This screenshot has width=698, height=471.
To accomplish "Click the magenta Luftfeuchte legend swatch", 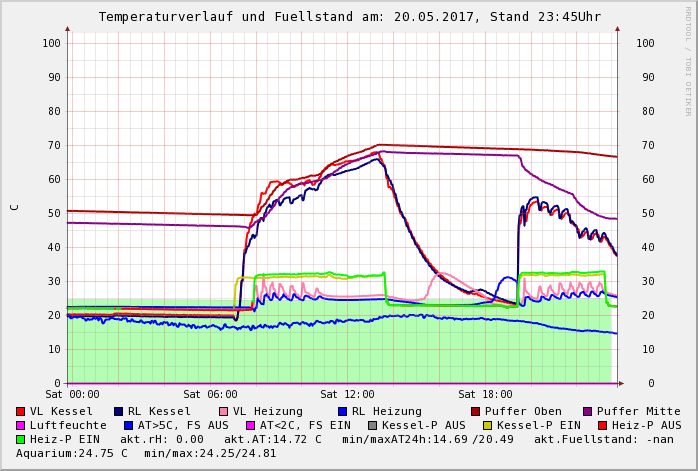I will click(21, 425).
